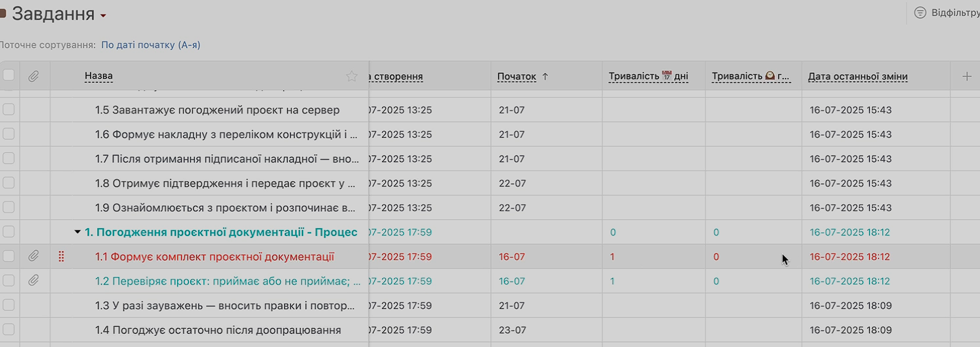Open the Завдання title dropdown arrow

point(104,16)
